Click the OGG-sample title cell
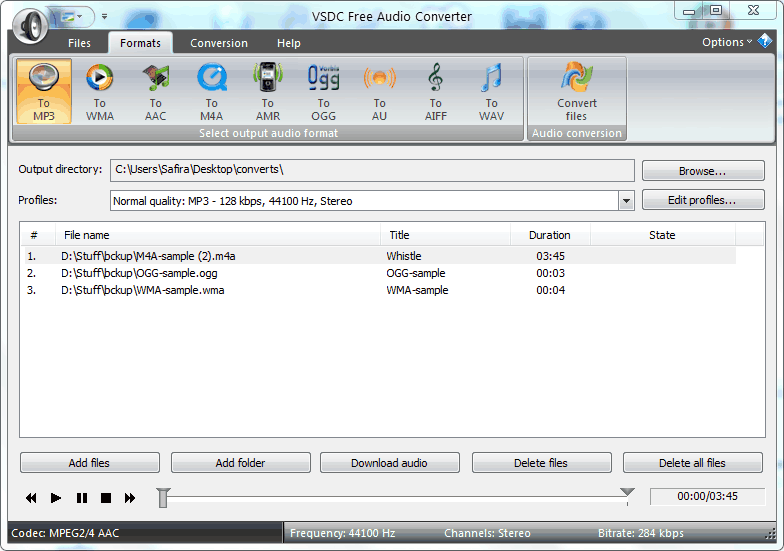The width and height of the screenshot is (784, 551). (x=416, y=273)
